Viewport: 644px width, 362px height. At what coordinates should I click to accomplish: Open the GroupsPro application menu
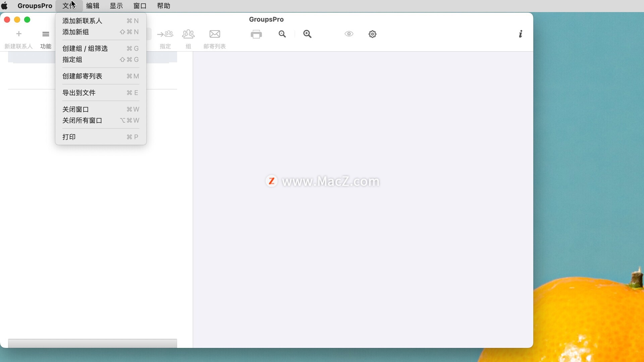35,6
